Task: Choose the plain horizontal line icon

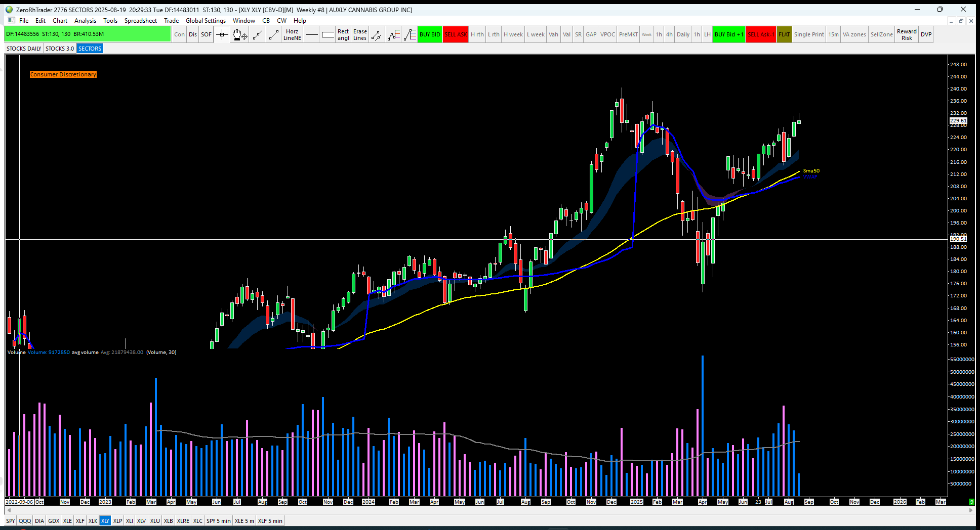Action: coord(312,34)
